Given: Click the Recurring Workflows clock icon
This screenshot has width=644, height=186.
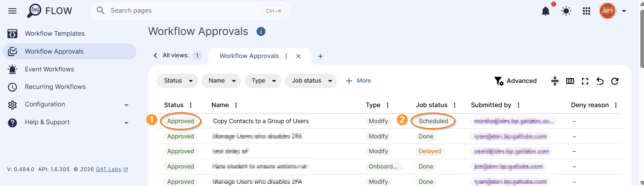Looking at the screenshot, I should click(12, 87).
